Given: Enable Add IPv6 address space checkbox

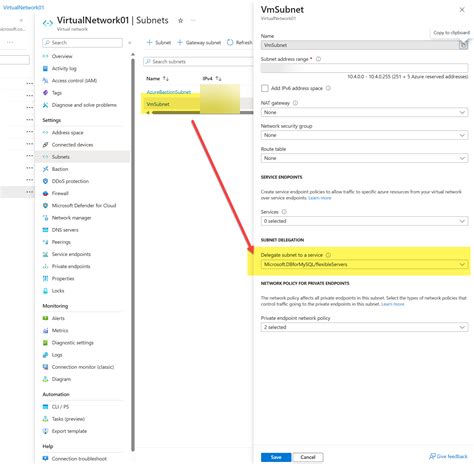Looking at the screenshot, I should click(x=265, y=88).
